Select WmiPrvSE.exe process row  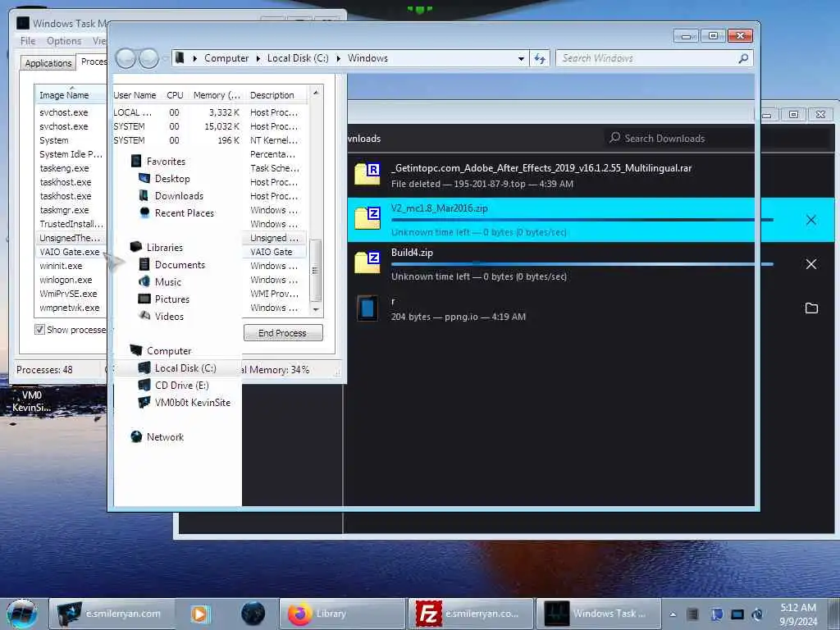68,294
